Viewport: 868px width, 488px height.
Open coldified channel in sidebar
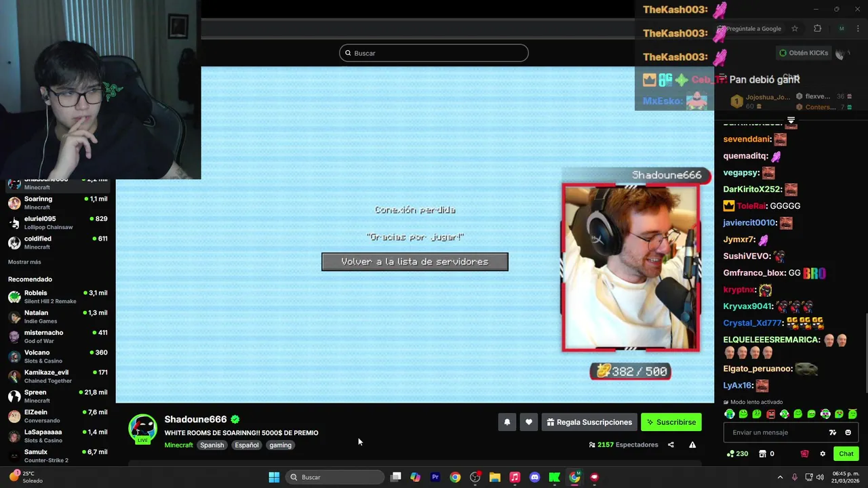tap(58, 243)
